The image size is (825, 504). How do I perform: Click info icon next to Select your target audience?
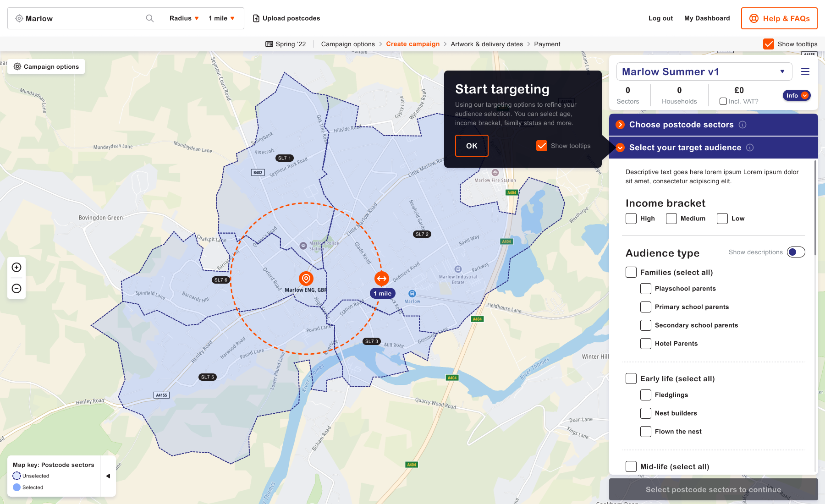(x=750, y=148)
